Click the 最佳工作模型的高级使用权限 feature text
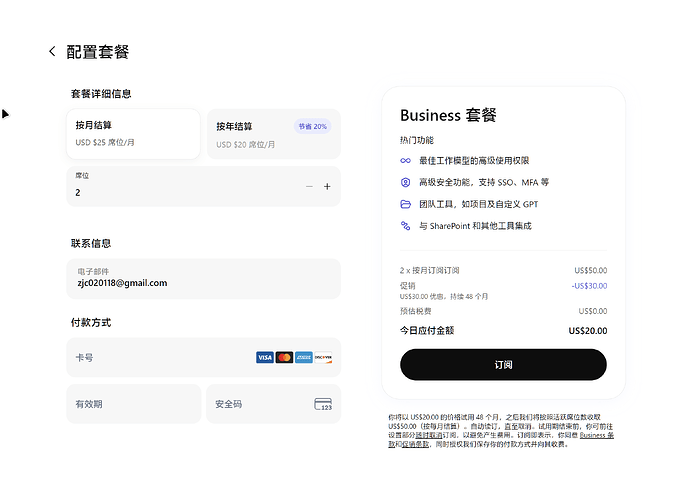This screenshot has height=499, width=685. [474, 161]
